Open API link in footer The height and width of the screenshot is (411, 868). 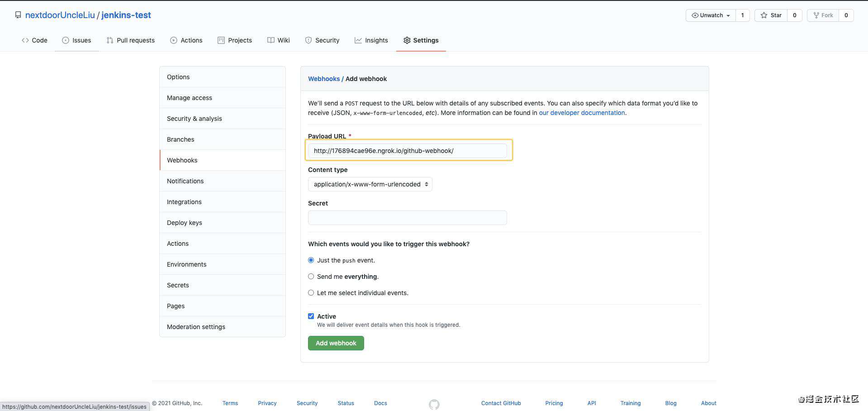pos(592,403)
